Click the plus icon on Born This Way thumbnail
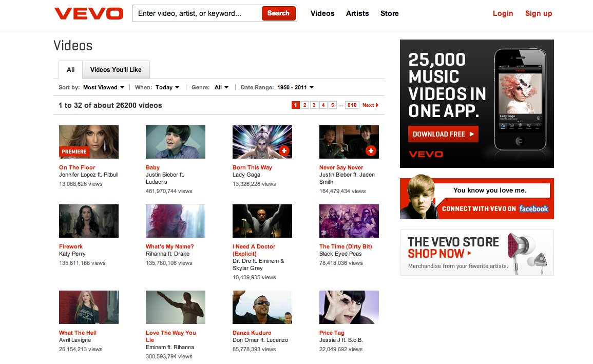The image size is (593, 364). (285, 150)
